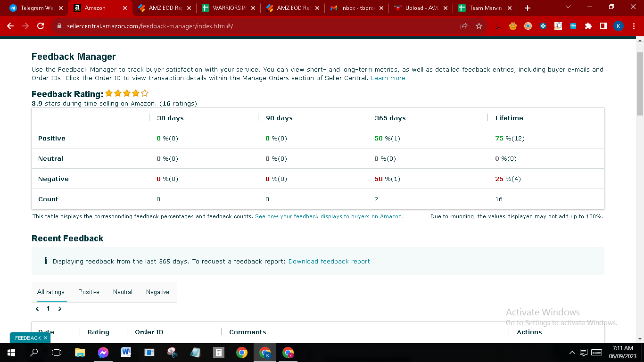Open the touch keyboard from the tray
This screenshot has width=644, height=362.
pos(596,353)
